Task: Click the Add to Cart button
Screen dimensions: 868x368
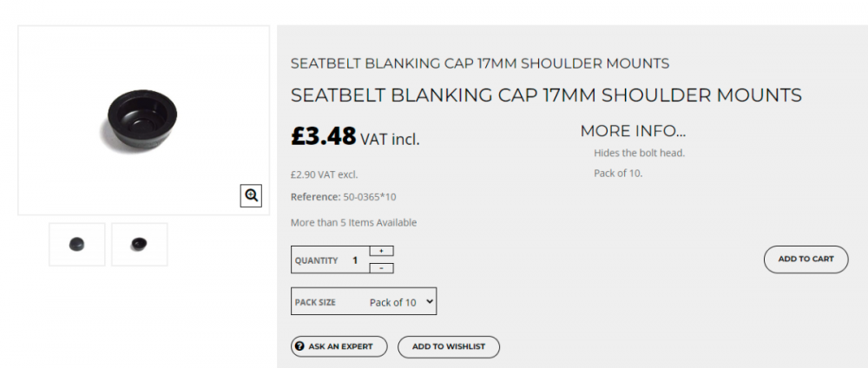Action: pos(806,260)
